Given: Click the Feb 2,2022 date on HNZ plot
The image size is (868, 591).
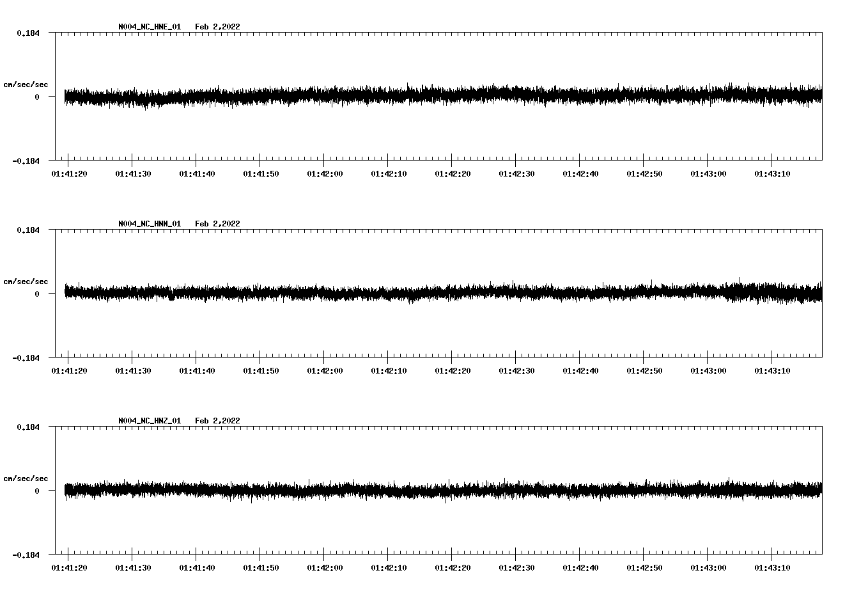Looking at the screenshot, I should pyautogui.click(x=217, y=421).
